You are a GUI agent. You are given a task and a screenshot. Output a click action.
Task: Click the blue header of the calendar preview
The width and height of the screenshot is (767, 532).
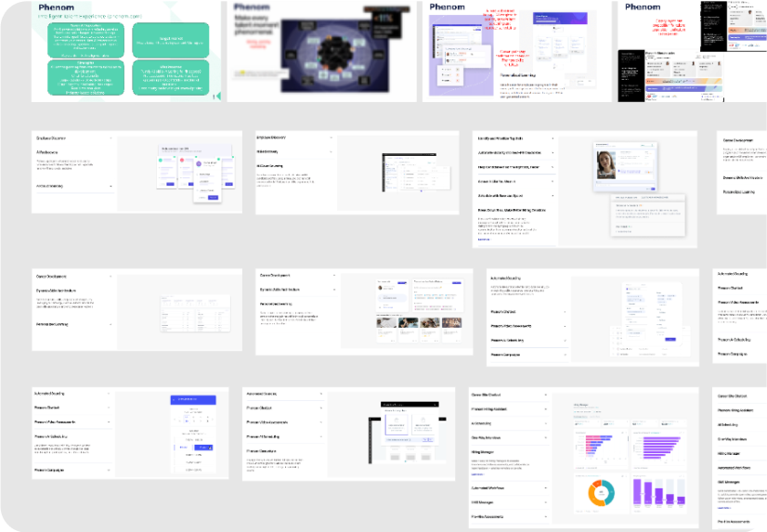point(193,399)
